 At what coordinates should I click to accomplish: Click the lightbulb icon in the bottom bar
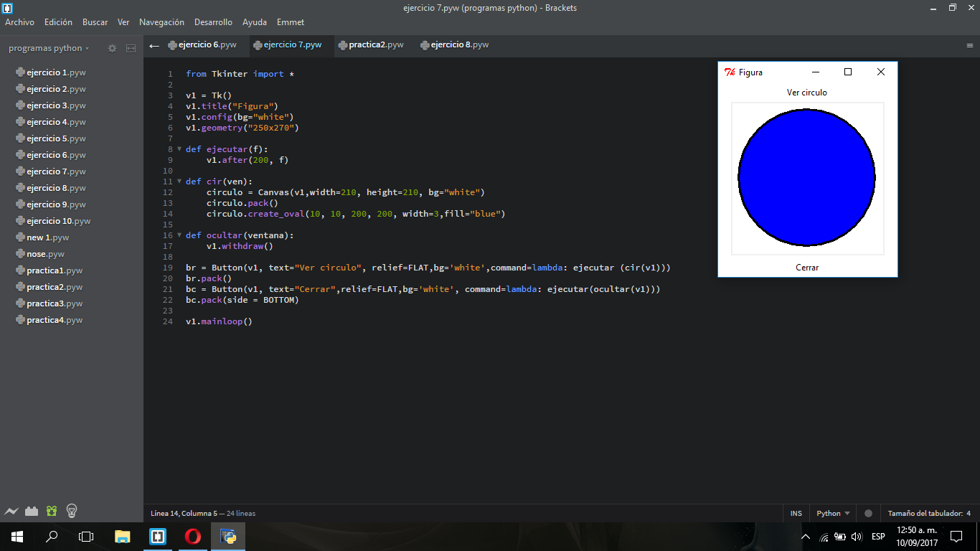click(x=70, y=510)
